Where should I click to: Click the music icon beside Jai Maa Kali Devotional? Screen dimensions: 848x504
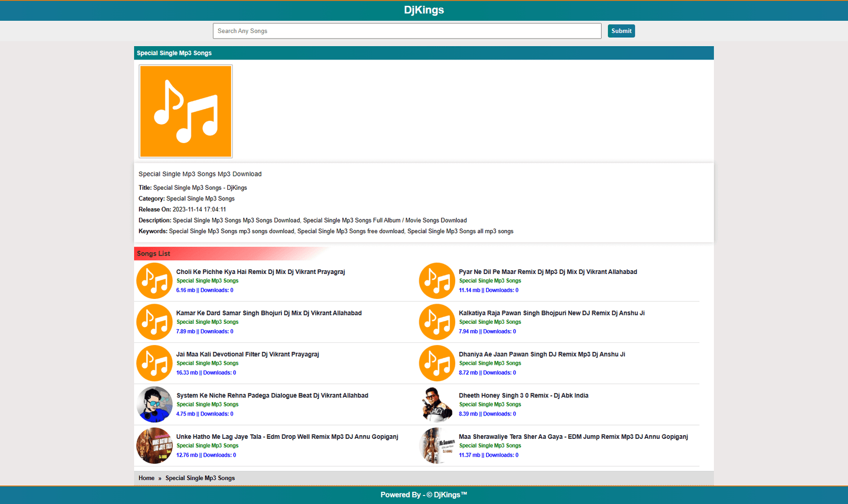point(154,364)
